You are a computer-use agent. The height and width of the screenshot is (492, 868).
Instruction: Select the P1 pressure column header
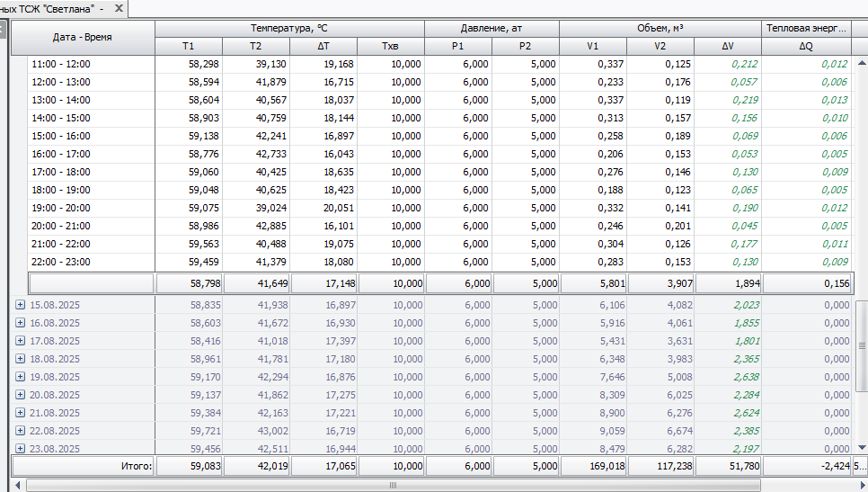tap(457, 46)
